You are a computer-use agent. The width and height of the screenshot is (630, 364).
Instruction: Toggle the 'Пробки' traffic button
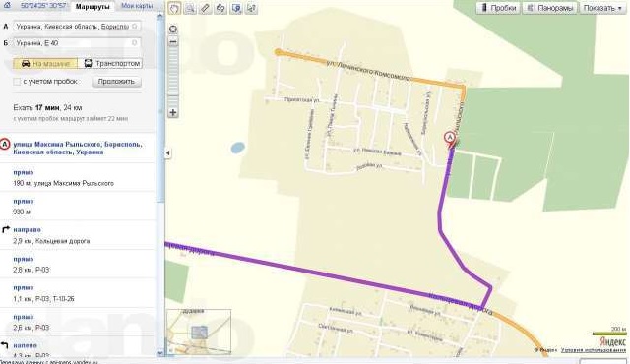pos(498,8)
